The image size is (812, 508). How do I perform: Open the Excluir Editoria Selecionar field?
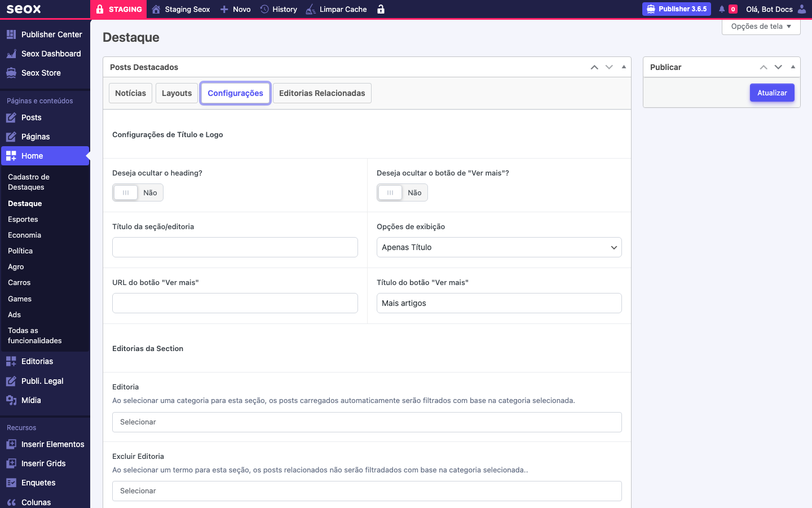367,491
